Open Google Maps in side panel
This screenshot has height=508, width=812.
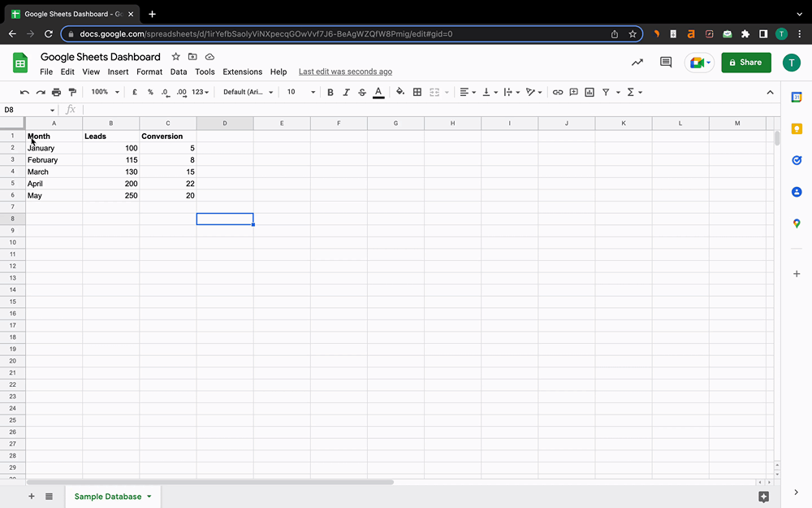797,224
